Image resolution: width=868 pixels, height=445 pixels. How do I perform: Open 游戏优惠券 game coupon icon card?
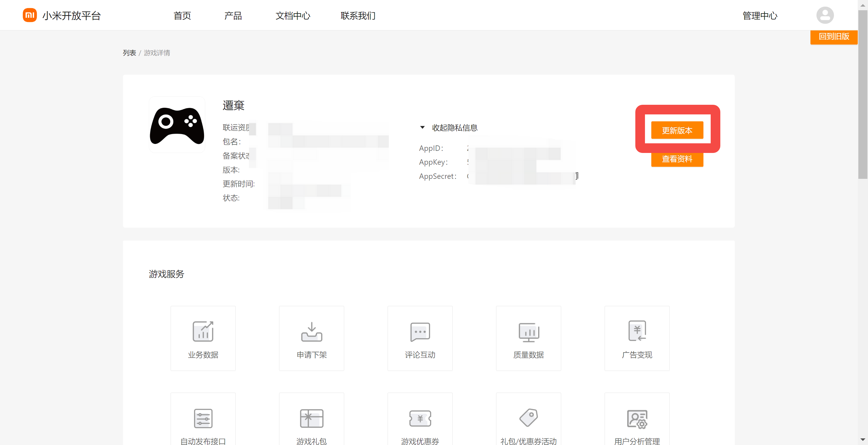pos(420,419)
